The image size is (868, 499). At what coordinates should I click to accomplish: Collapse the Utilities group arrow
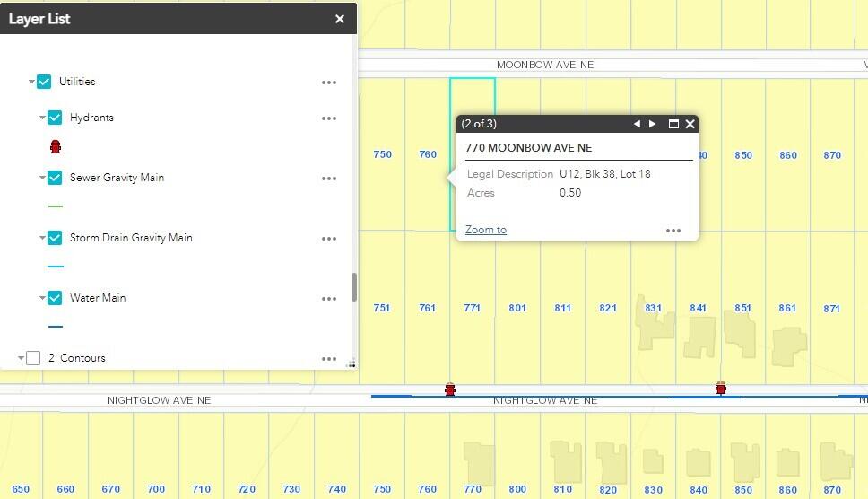tap(31, 82)
